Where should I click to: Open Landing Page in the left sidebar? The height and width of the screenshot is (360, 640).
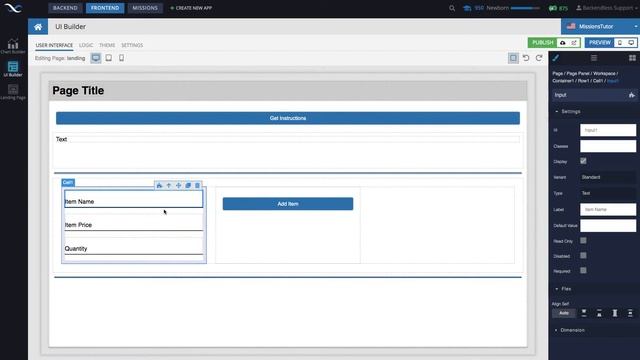(x=13, y=92)
